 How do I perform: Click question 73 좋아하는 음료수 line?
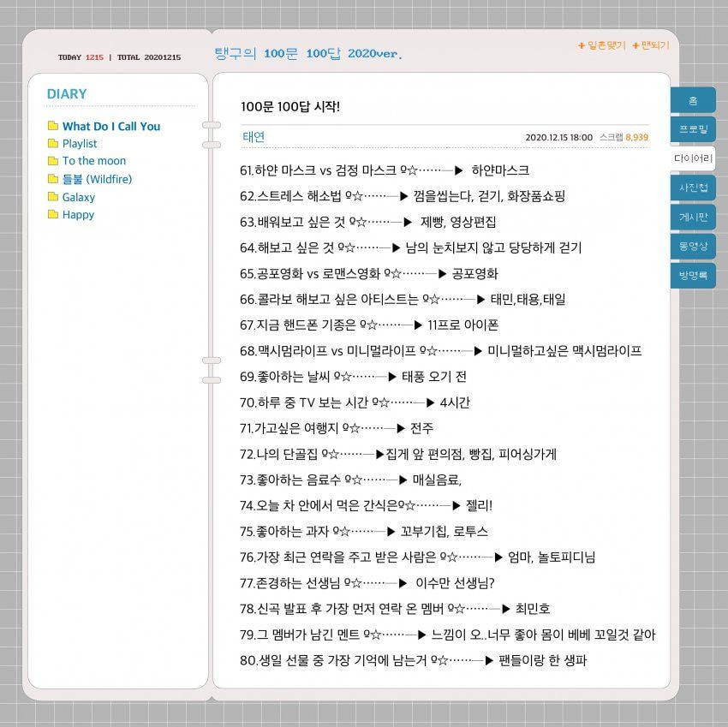(350, 480)
